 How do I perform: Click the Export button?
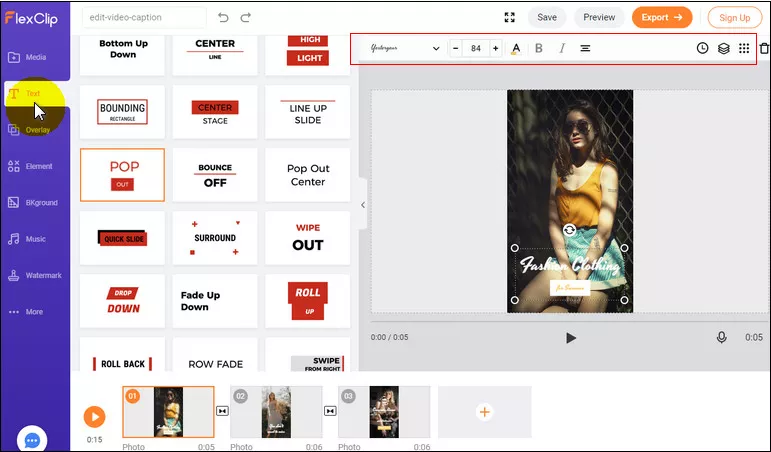662,17
